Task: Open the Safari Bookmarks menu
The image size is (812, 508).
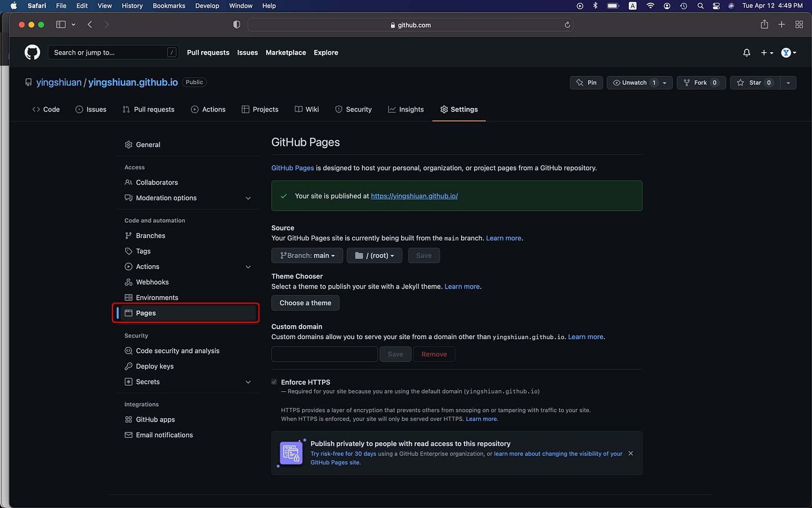Action: pyautogui.click(x=169, y=6)
